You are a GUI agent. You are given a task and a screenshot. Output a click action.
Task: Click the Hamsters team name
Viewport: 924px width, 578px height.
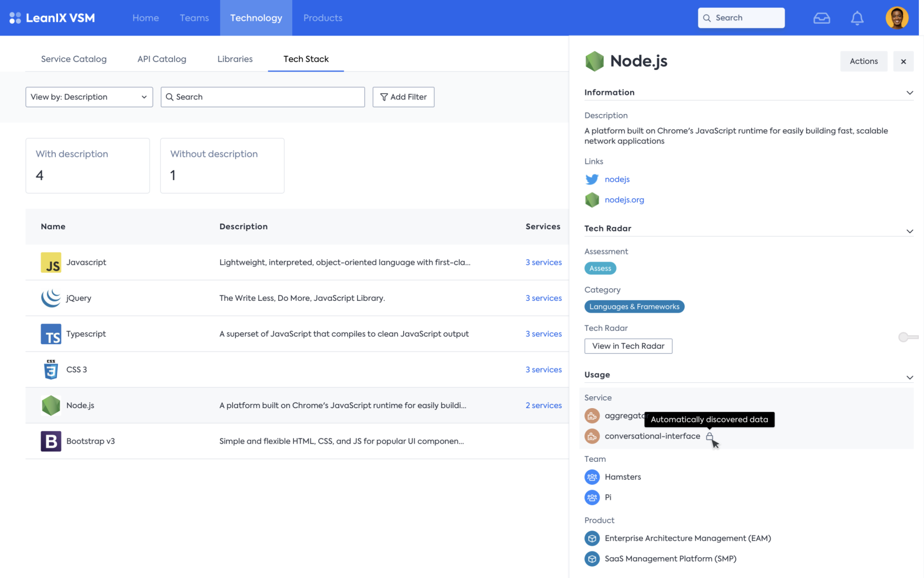(623, 478)
